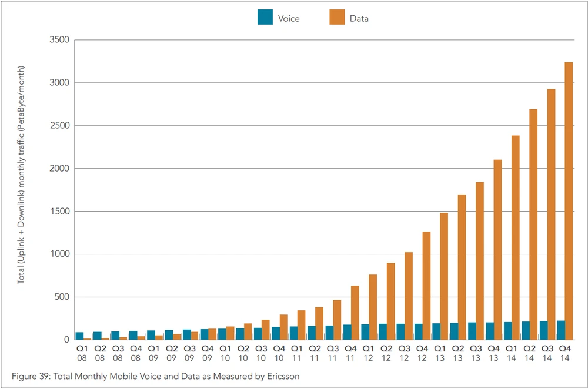Click the blue Voice legend swatch
Image resolution: width=588 pixels, height=389 pixels.
(x=265, y=18)
